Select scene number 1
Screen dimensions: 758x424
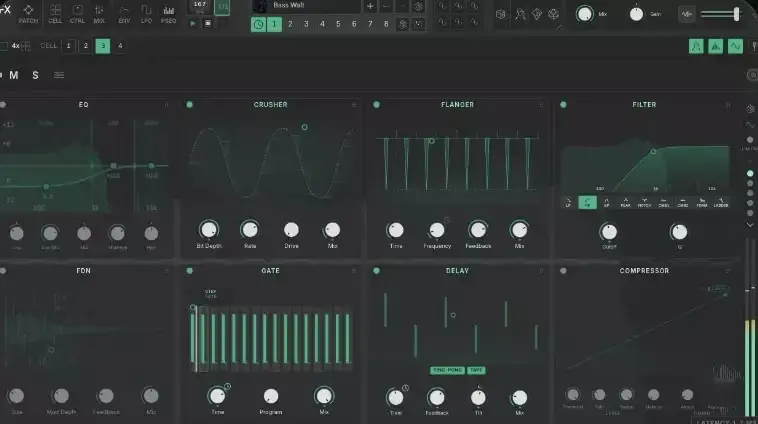coord(274,24)
